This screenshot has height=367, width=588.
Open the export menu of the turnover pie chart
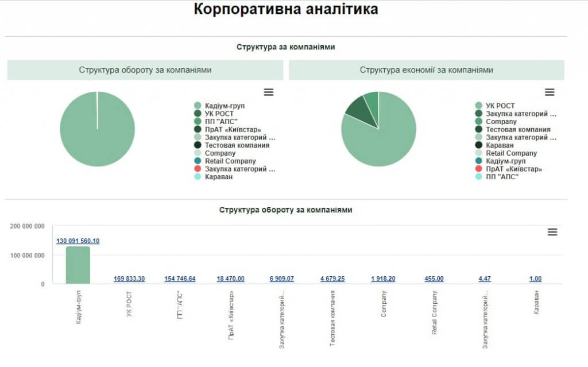[x=269, y=92]
